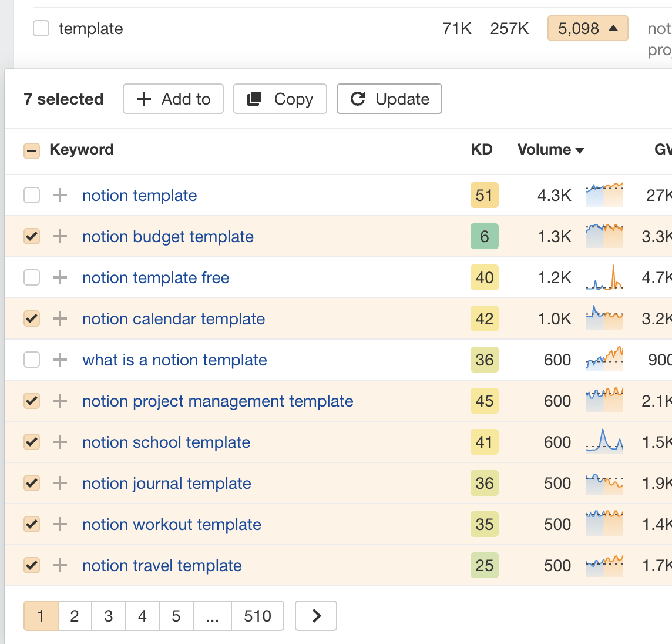Open the trend sparkline for notion template free
This screenshot has width=672, height=644.
(604, 277)
